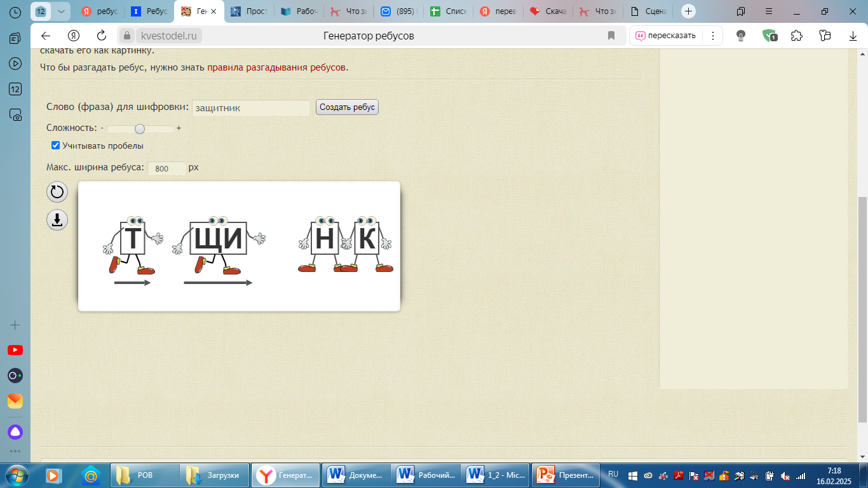Open the sidebar history clock icon
Viewport: 868px width, 488px height.
click(x=15, y=12)
